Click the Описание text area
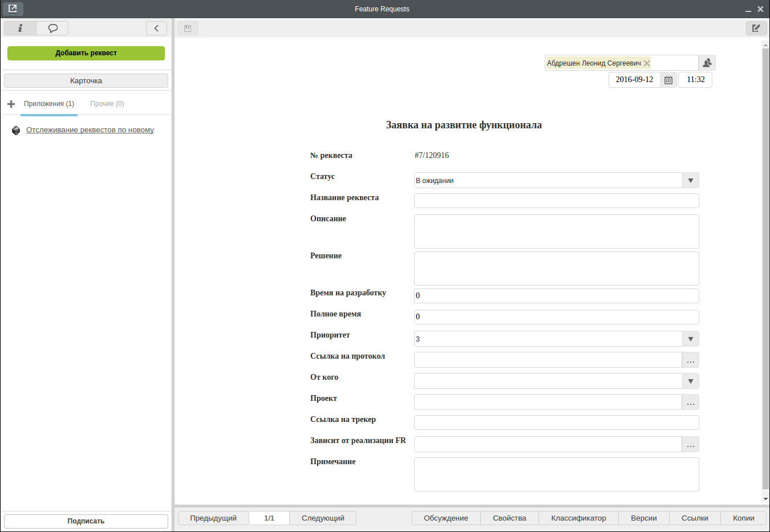770x532 pixels. 557,232
